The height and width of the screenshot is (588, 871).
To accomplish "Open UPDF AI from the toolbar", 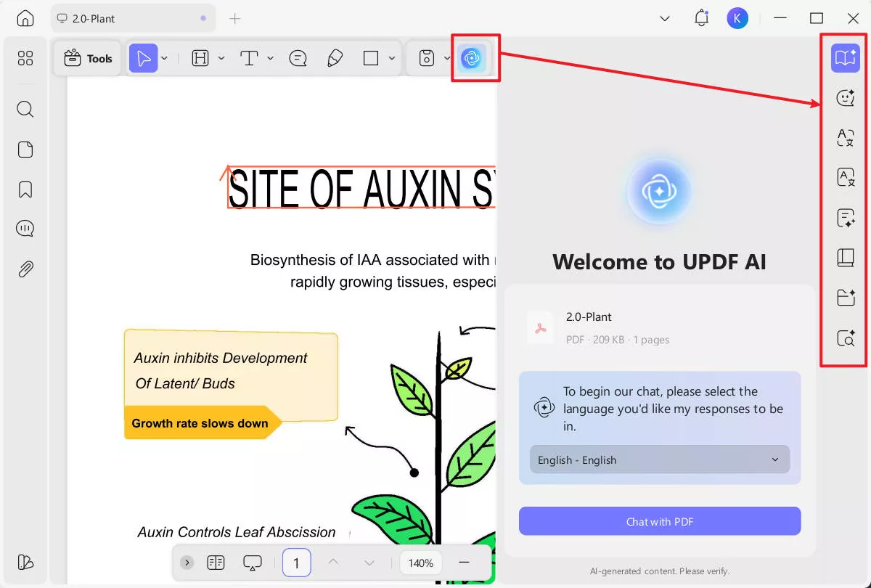I will click(473, 58).
